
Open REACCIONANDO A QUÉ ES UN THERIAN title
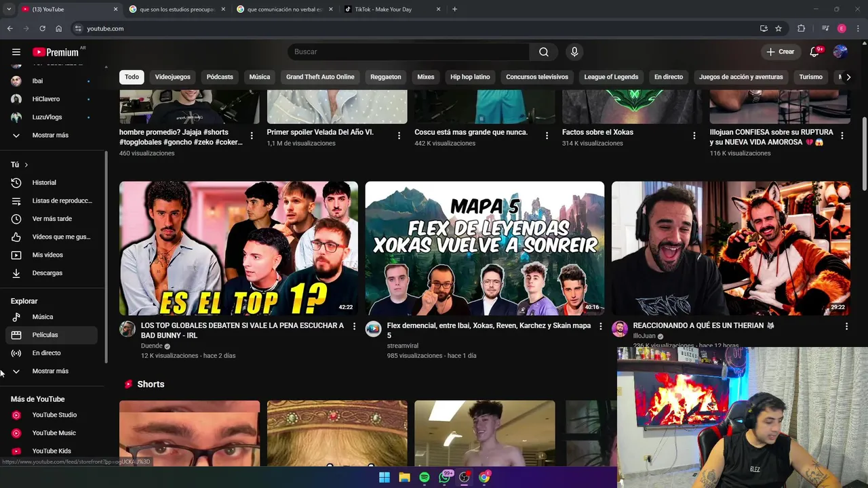(703, 326)
